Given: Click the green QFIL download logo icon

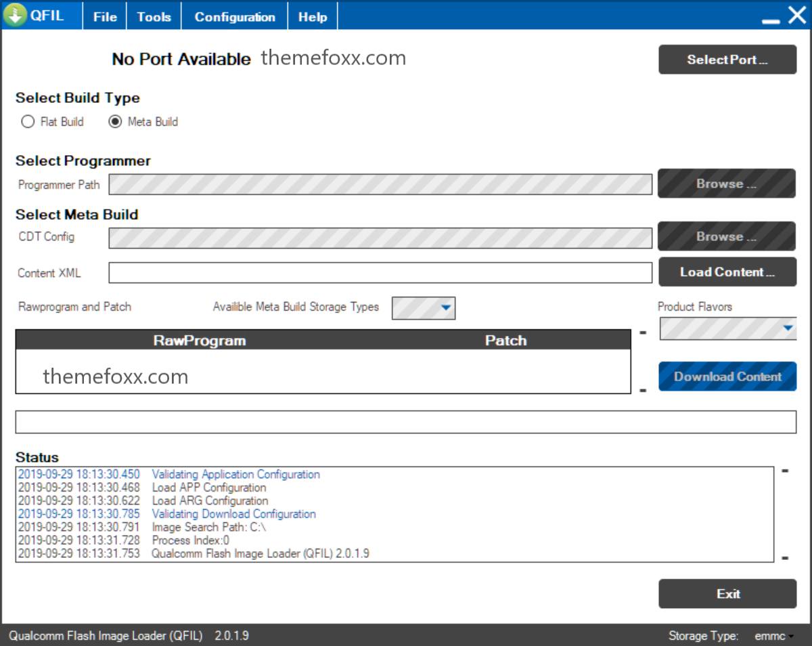Looking at the screenshot, I should pos(14,15).
